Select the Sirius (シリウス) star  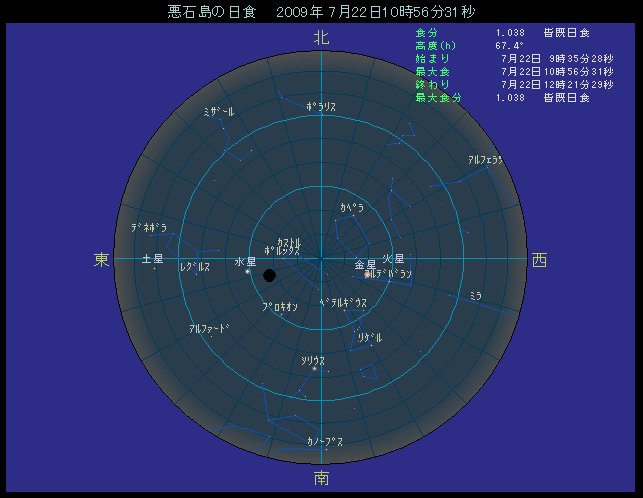point(314,369)
